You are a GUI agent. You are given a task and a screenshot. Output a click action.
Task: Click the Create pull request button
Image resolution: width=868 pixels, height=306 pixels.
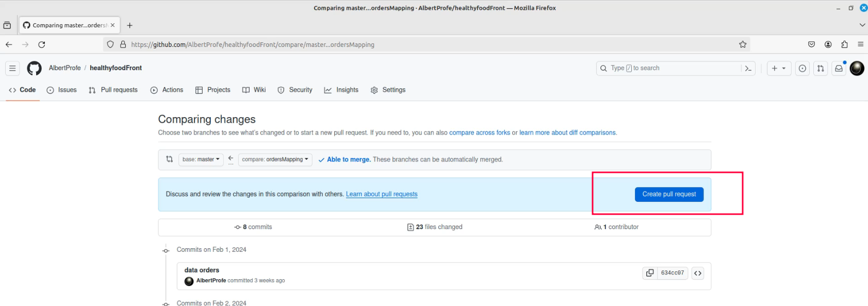(x=669, y=194)
